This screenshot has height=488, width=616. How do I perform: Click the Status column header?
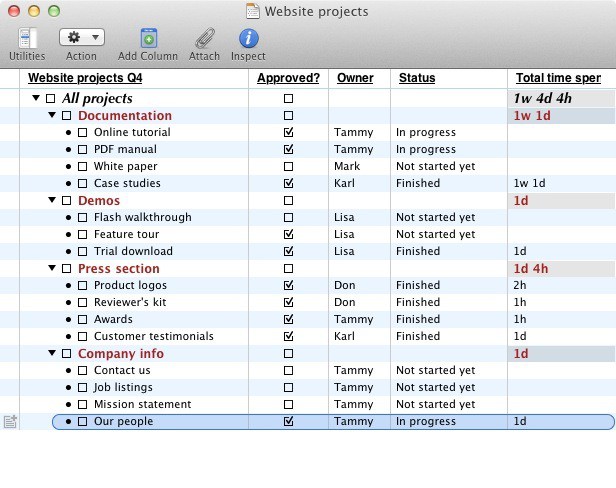pyautogui.click(x=417, y=78)
